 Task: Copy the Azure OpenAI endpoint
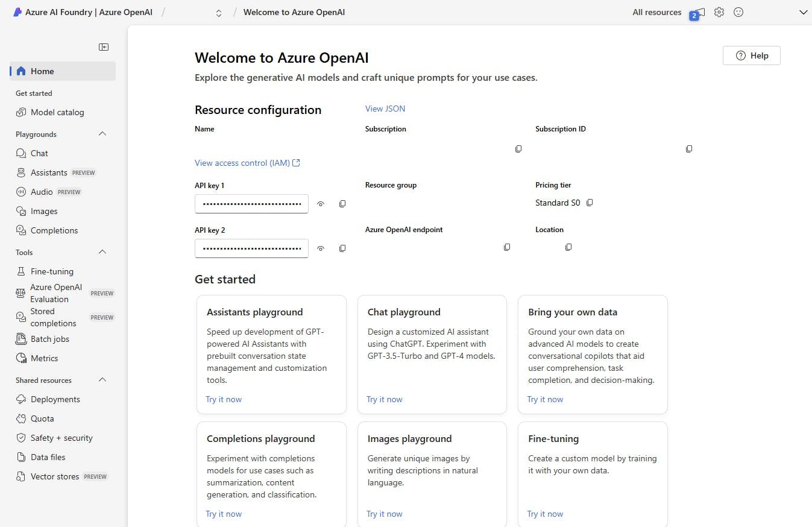pyautogui.click(x=507, y=247)
